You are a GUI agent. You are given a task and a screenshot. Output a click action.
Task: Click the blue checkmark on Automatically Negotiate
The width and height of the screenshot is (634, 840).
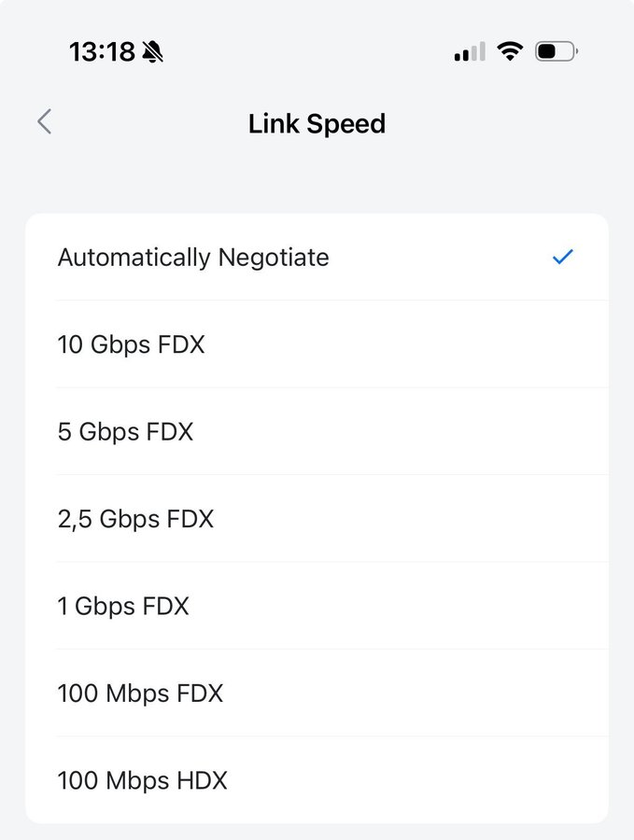(x=562, y=257)
